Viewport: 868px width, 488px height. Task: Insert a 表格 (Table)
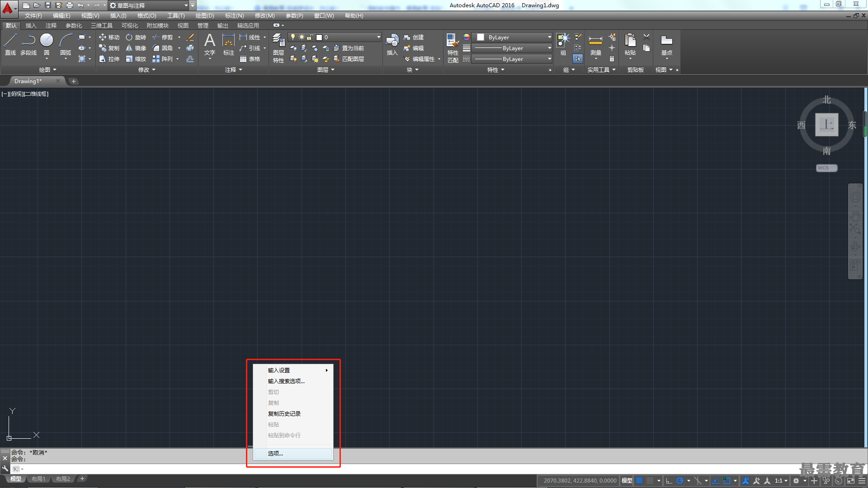(x=250, y=59)
